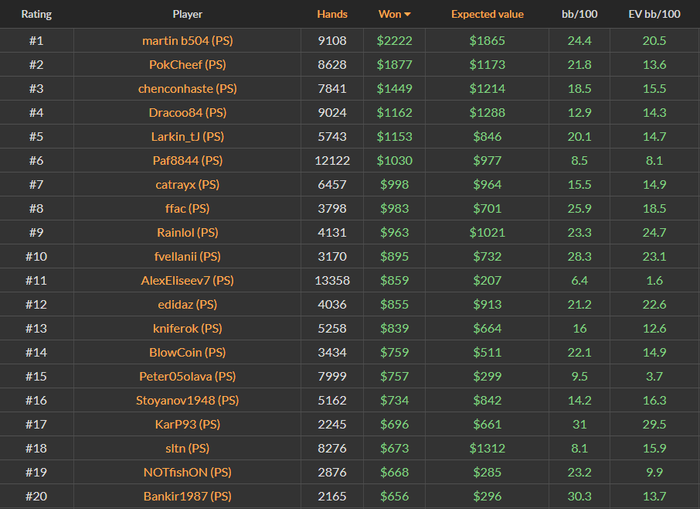
Task: Open player martin b504 (PS) profile
Action: [x=187, y=41]
